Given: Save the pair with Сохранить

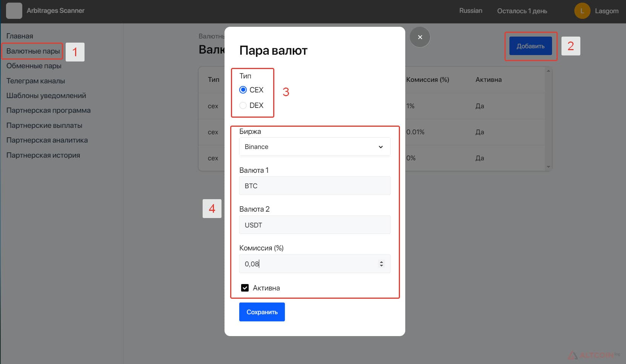Looking at the screenshot, I should (x=262, y=312).
